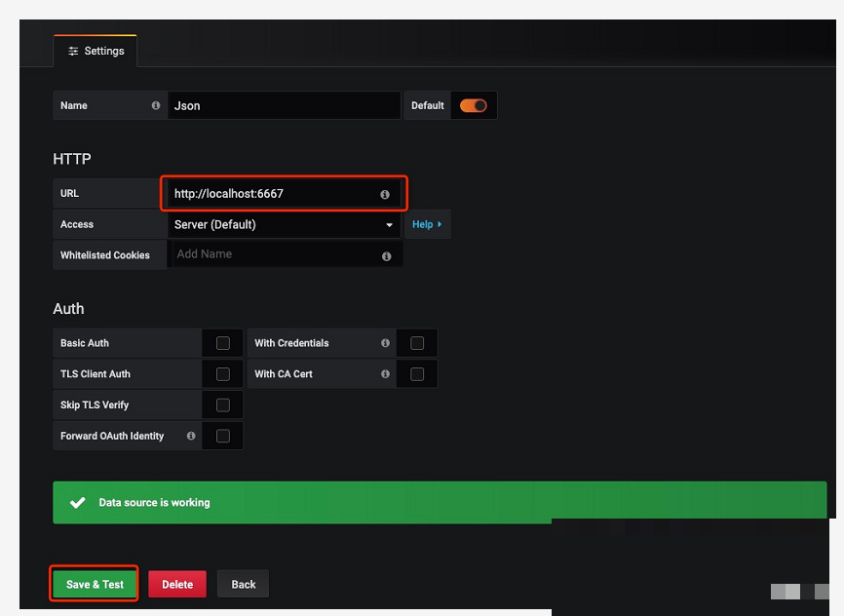The height and width of the screenshot is (616, 844).
Task: Enable the Basic Auth checkbox
Action: pos(223,343)
